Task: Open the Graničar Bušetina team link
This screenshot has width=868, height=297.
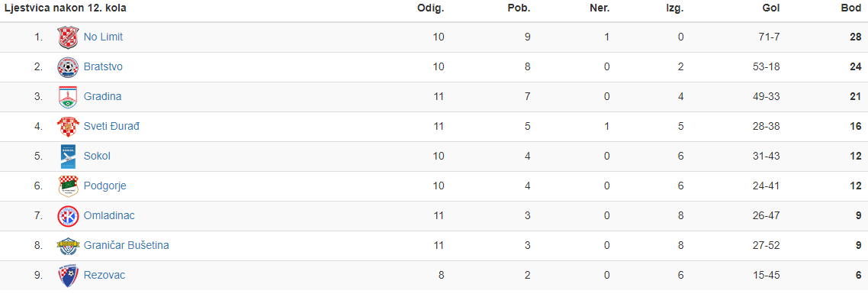Action: pyautogui.click(x=126, y=246)
